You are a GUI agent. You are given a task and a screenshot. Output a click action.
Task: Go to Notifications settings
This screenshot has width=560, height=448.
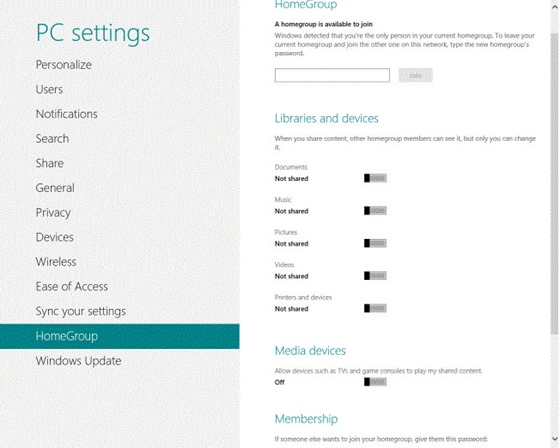pos(67,114)
